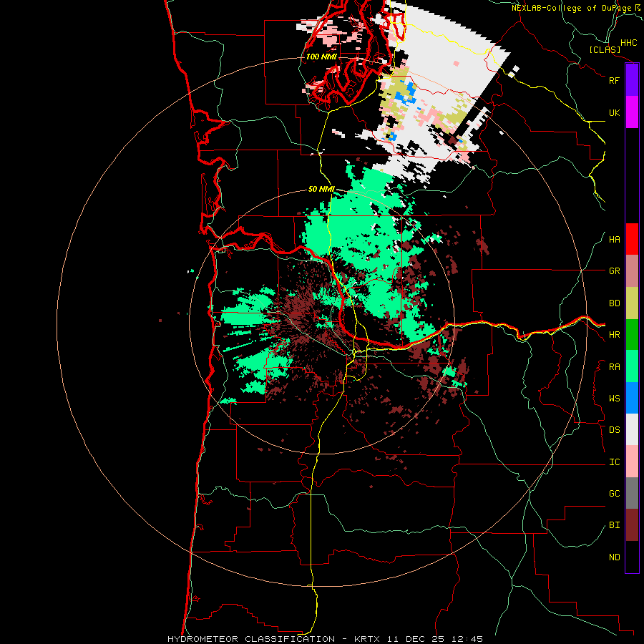
Task: Click the GC gray legend swatch
Action: (x=632, y=493)
